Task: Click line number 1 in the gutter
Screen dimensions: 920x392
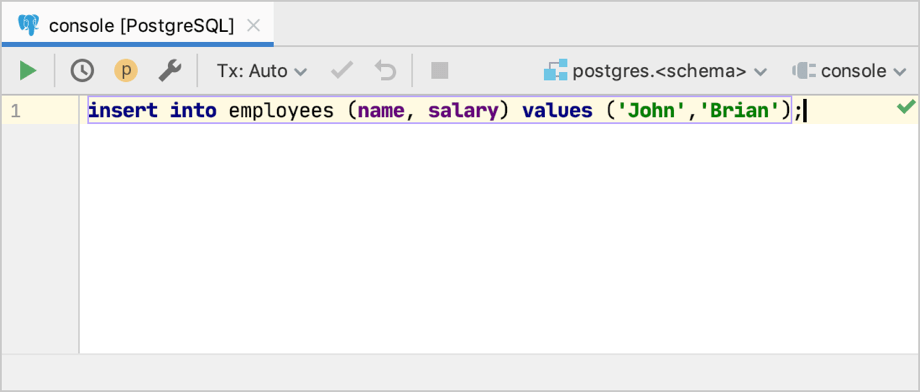Action: (x=15, y=111)
